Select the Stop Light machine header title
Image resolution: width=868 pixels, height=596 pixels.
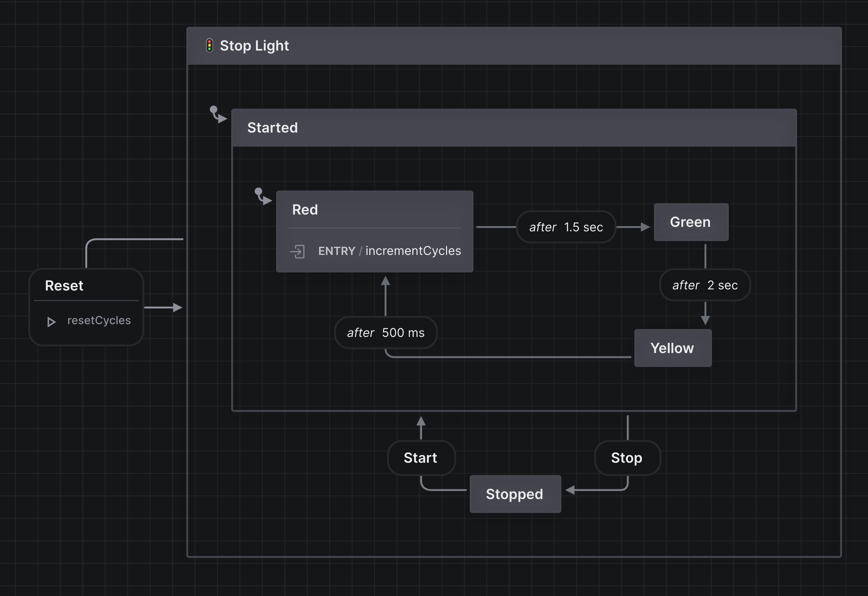pyautogui.click(x=254, y=46)
